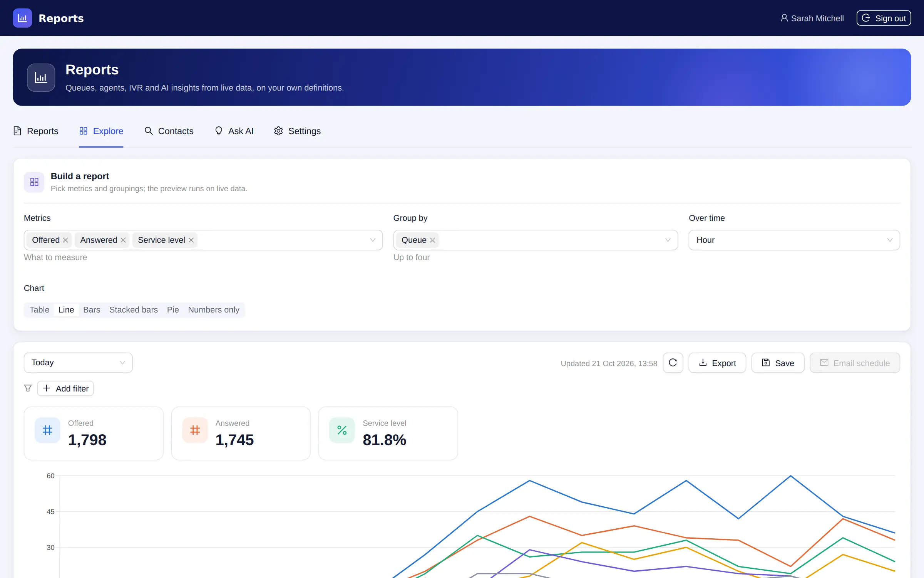Remove the Queue grouping tag
Image resolution: width=924 pixels, height=578 pixels.
pos(432,240)
